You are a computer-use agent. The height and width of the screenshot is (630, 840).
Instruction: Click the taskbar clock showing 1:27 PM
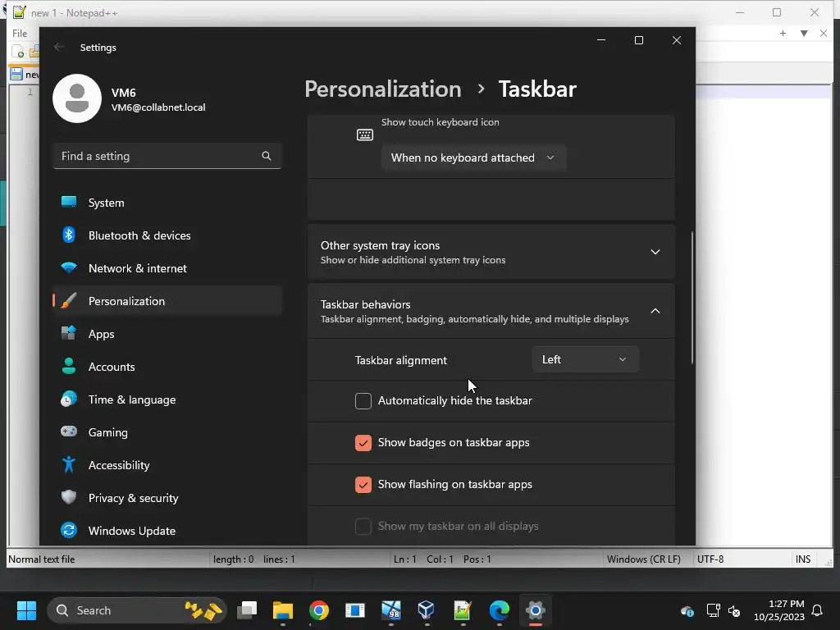point(779,610)
